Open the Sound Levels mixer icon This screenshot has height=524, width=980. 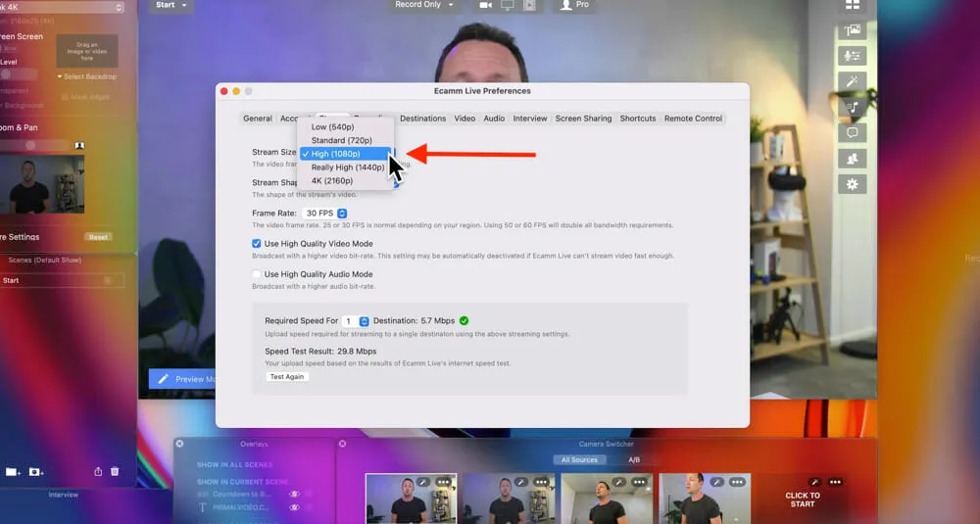pyautogui.click(x=852, y=57)
